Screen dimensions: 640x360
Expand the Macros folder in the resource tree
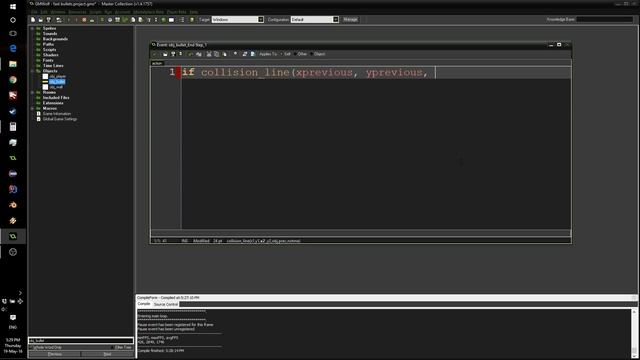point(32,109)
